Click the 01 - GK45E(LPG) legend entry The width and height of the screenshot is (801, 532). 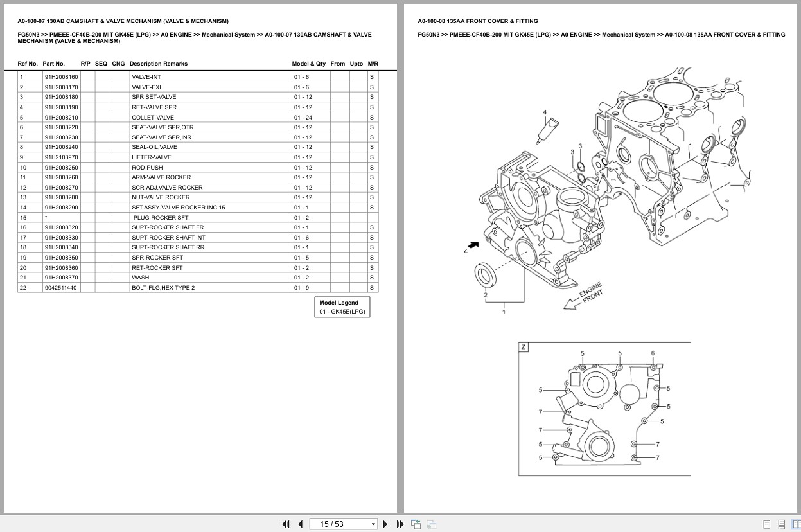pos(342,312)
